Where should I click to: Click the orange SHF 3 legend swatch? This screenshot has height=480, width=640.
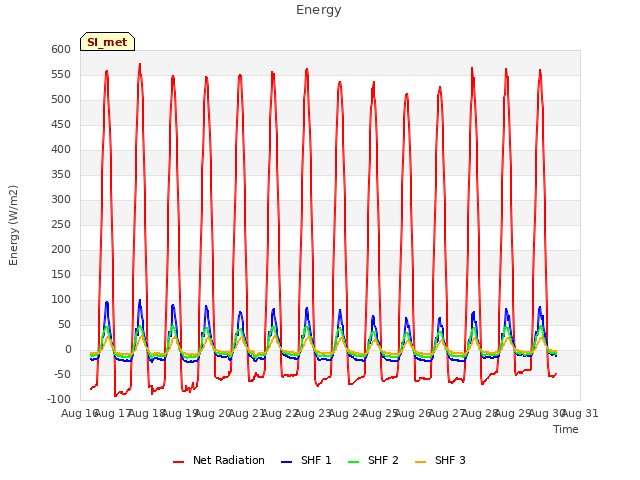[420, 462]
